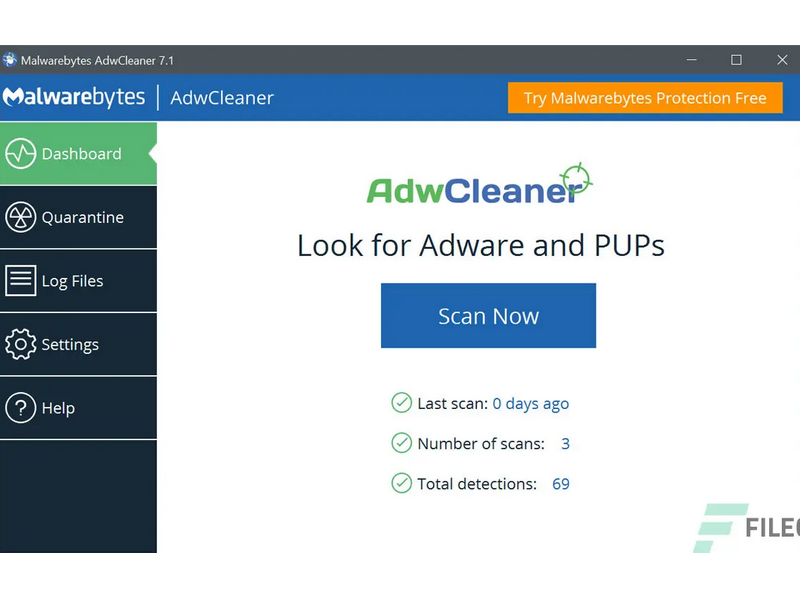Click the Quarantine biohazard icon

[x=20, y=217]
